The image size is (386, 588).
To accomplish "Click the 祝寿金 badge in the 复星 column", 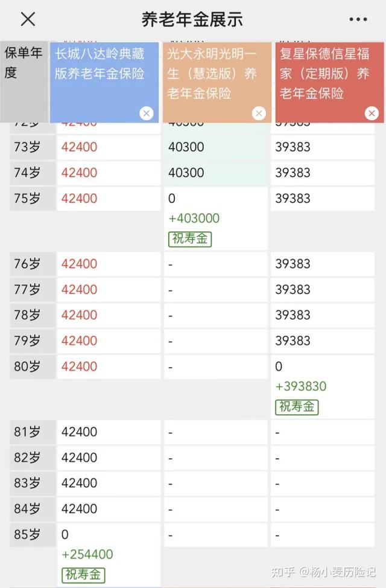I will pos(297,407).
